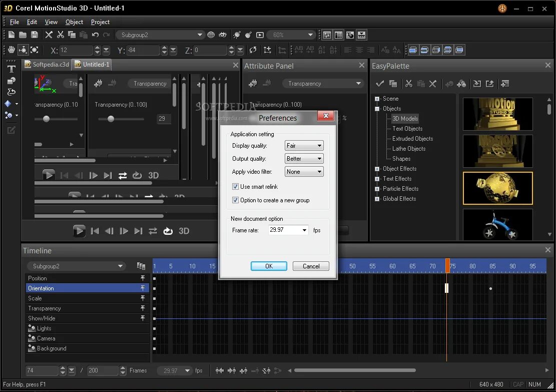Click the pin icon on the Orientation track
556x392 pixels.
click(x=143, y=288)
